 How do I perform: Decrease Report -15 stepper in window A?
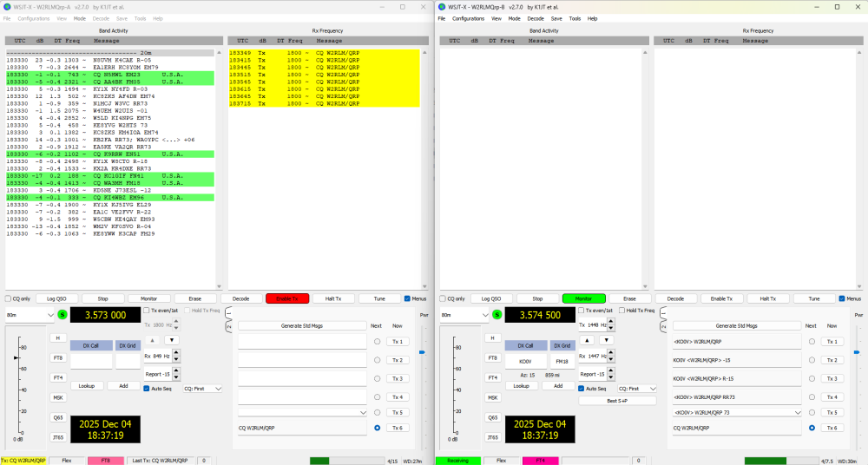pyautogui.click(x=176, y=377)
